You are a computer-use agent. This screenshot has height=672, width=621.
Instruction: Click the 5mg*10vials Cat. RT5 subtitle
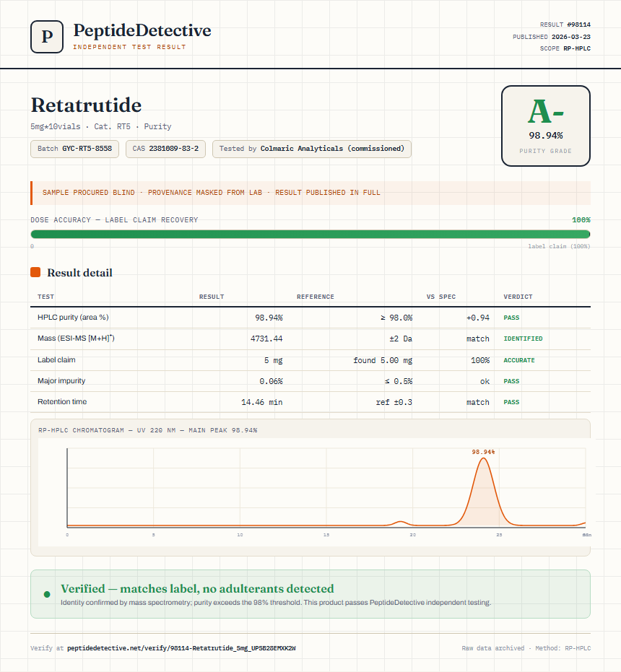pyautogui.click(x=101, y=126)
